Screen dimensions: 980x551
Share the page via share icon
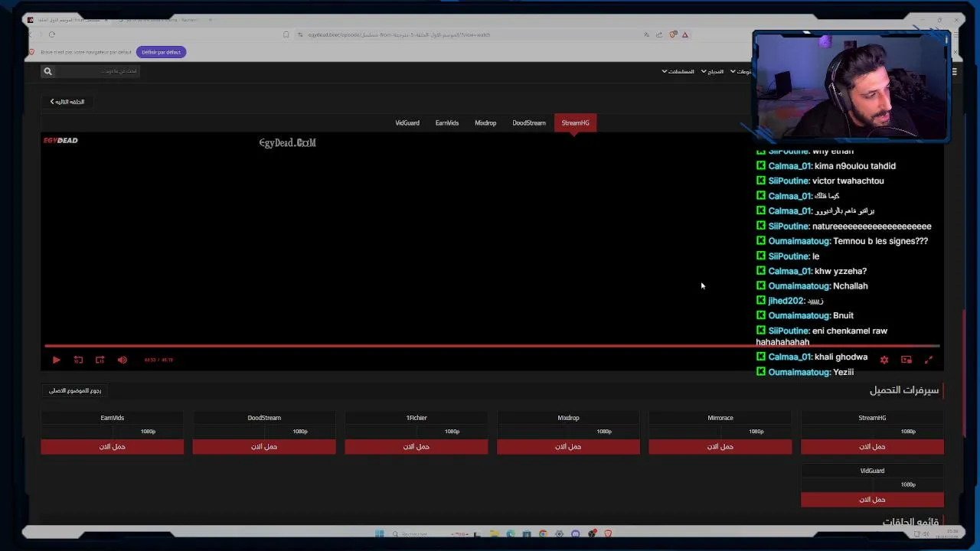click(x=659, y=34)
